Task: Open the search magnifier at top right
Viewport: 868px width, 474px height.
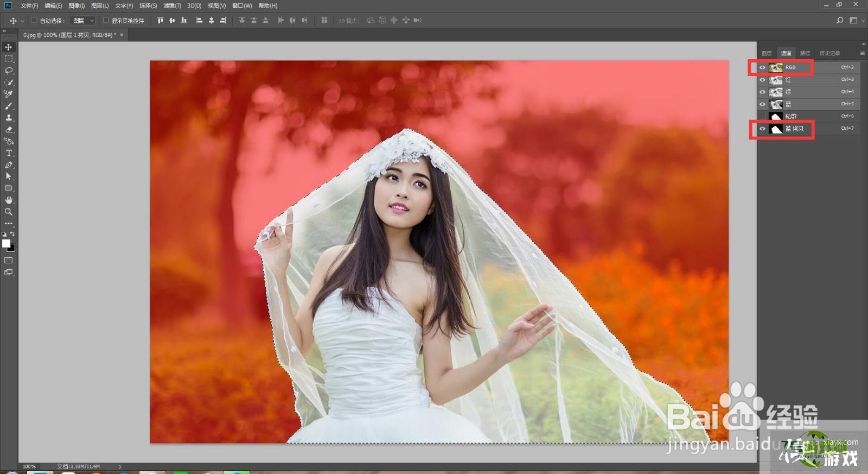Action: coord(840,21)
